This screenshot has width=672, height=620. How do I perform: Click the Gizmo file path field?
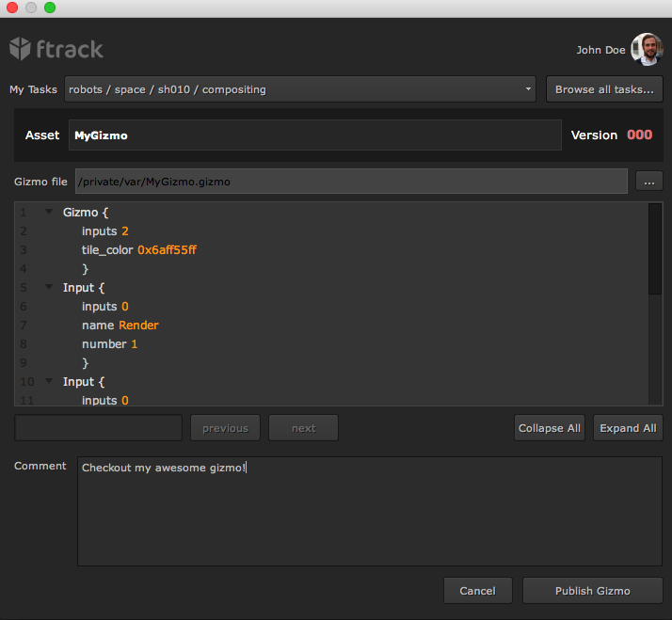coord(351,182)
